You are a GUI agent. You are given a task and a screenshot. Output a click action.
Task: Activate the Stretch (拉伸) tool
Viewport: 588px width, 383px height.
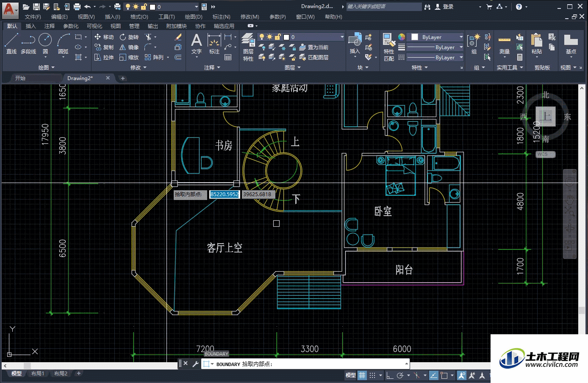[104, 57]
